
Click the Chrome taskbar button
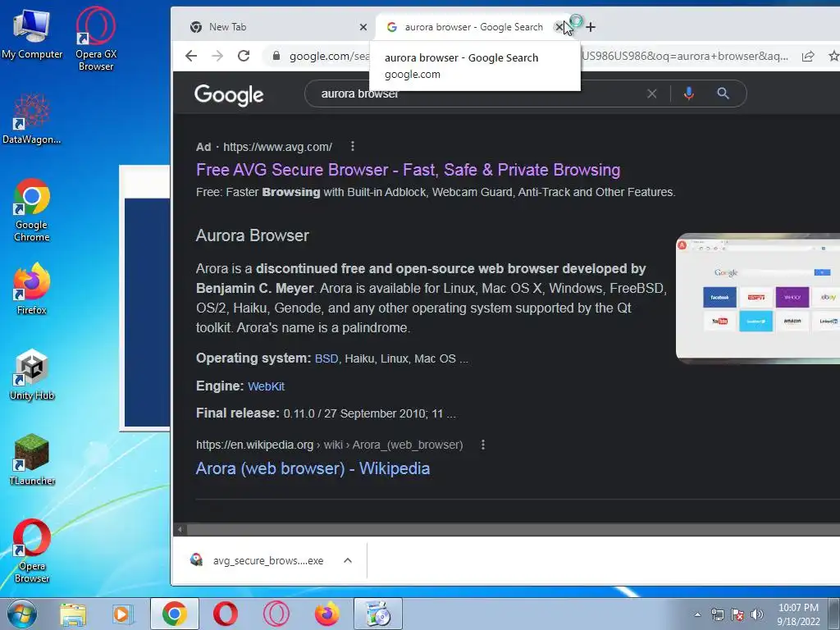coord(174,614)
